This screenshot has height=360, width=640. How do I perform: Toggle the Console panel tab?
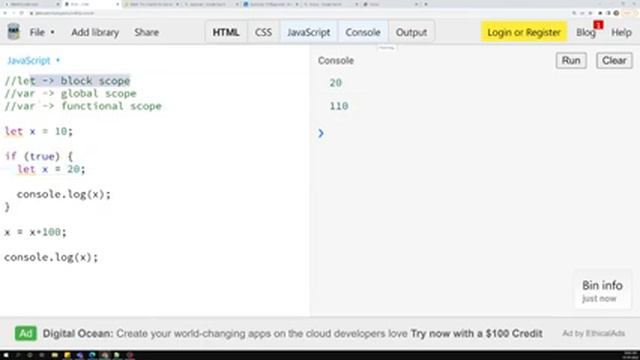pos(363,32)
